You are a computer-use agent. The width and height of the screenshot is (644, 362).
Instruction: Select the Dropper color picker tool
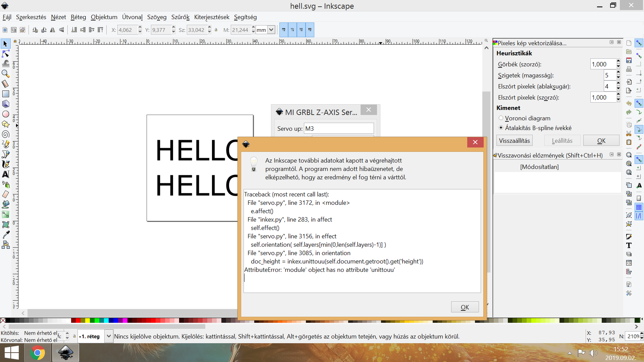(5, 235)
